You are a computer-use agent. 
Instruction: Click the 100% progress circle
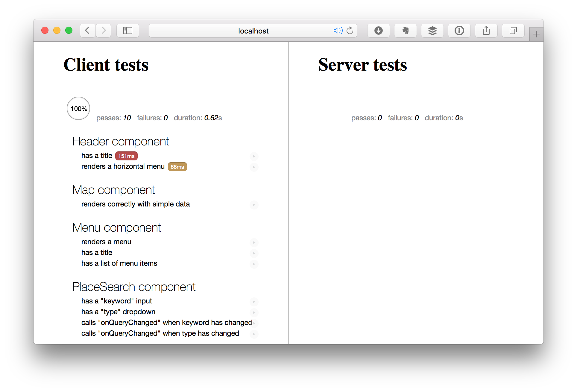[x=78, y=109]
